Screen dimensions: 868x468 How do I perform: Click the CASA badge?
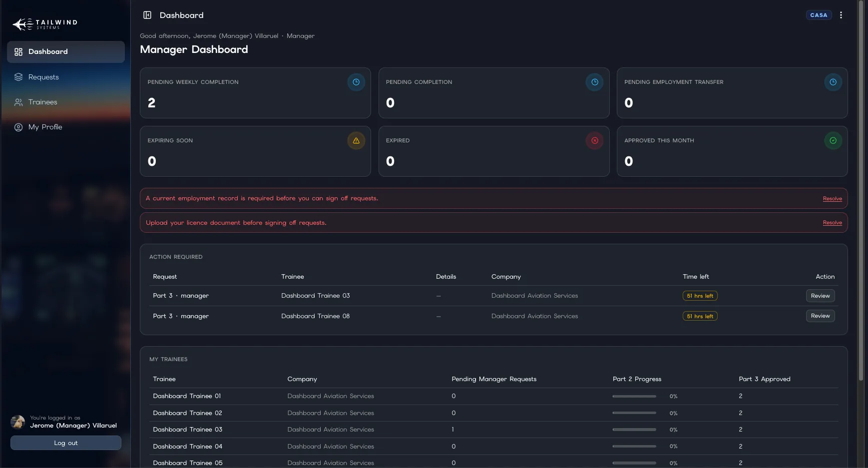pyautogui.click(x=819, y=15)
